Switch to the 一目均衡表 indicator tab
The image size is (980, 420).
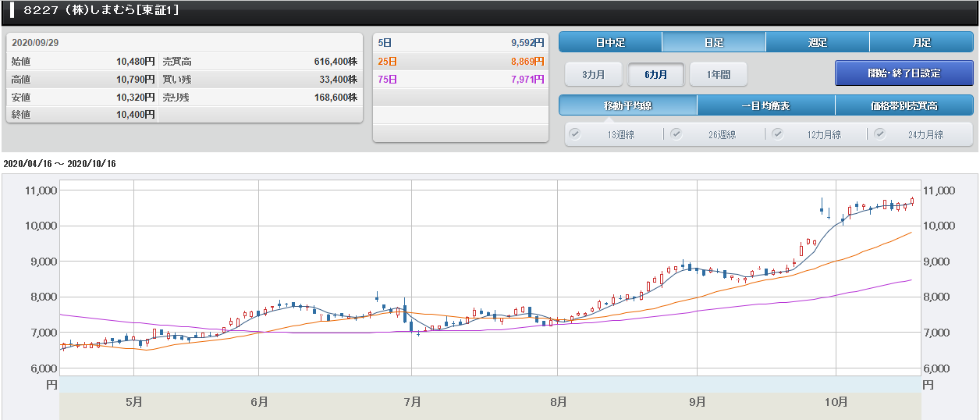coord(766,105)
